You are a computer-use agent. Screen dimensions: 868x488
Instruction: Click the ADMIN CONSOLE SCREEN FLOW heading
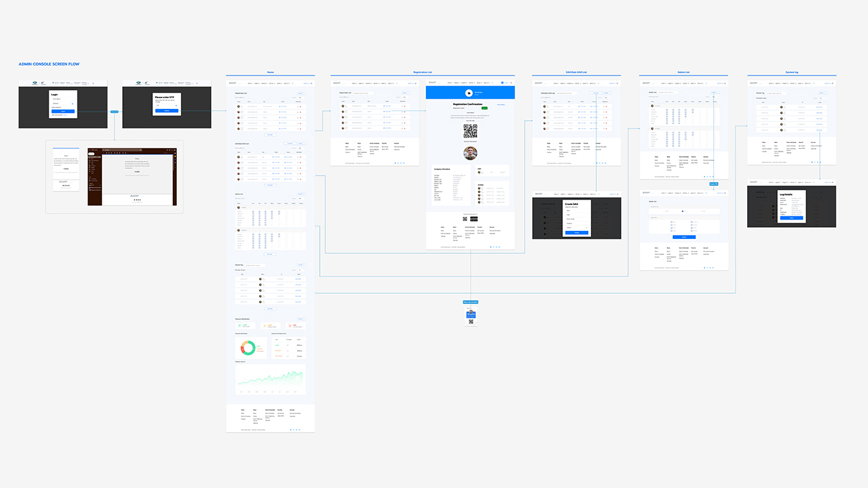pos(49,64)
